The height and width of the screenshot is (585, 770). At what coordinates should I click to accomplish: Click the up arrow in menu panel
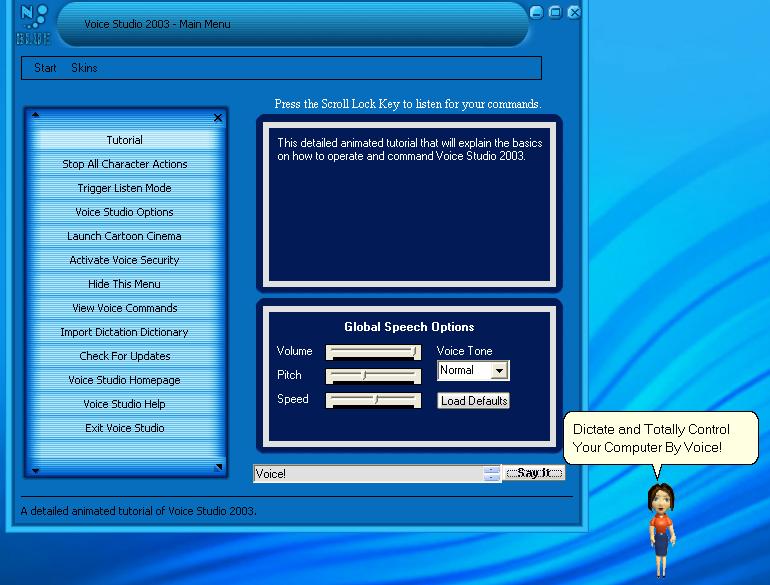pos(35,115)
